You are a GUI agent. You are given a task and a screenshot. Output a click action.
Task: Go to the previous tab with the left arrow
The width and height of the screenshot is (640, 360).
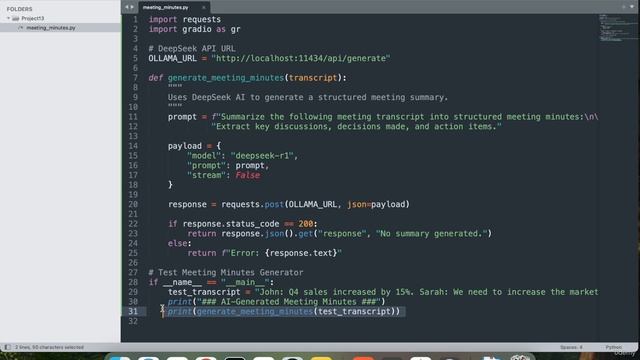pyautogui.click(x=127, y=7)
